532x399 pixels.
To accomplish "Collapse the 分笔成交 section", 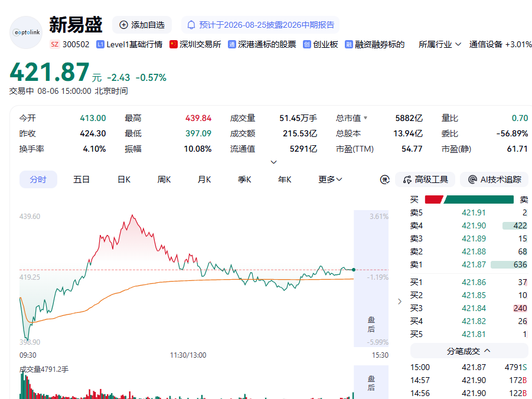I will coord(469,351).
